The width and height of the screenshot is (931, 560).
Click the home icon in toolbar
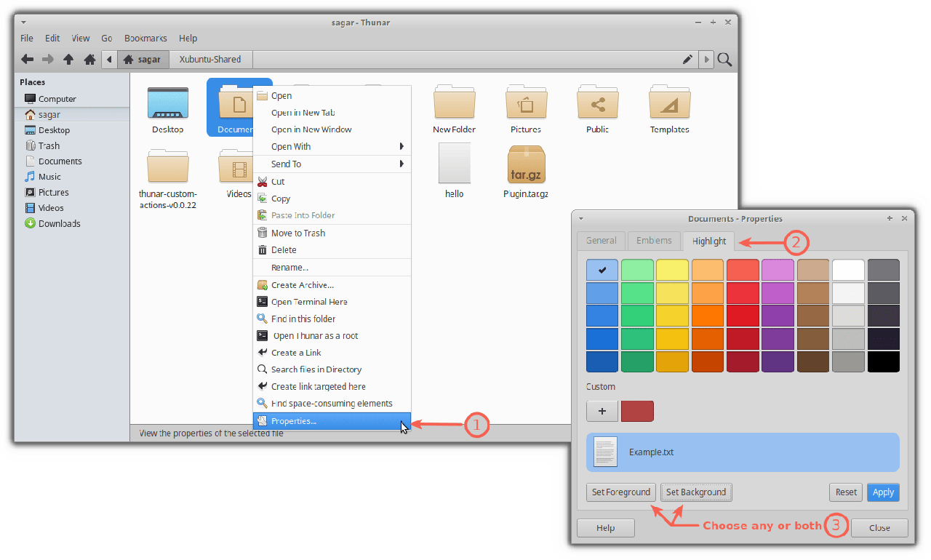pyautogui.click(x=89, y=60)
